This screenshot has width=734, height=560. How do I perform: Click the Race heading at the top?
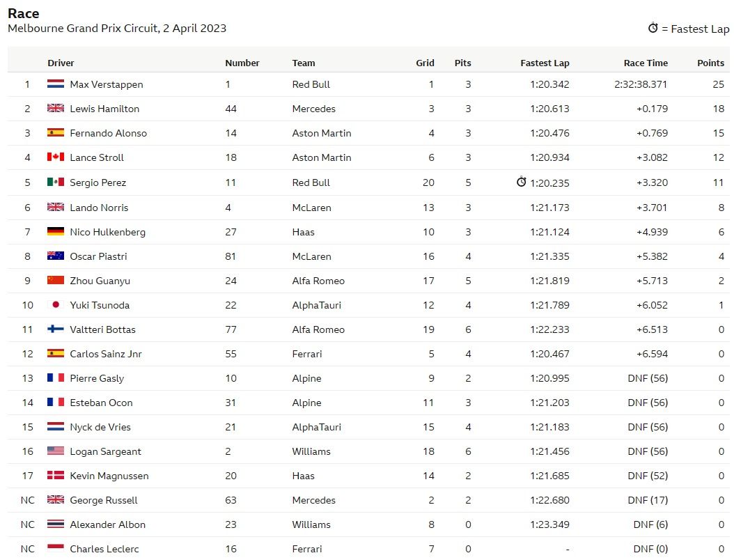click(24, 13)
